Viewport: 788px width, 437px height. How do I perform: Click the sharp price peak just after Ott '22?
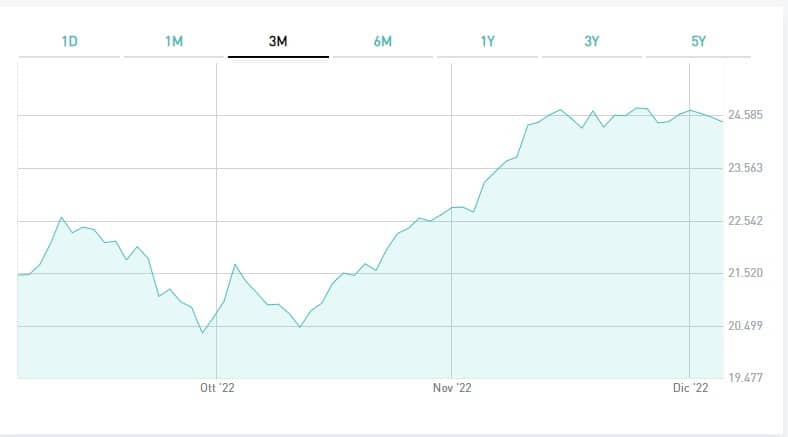click(235, 264)
